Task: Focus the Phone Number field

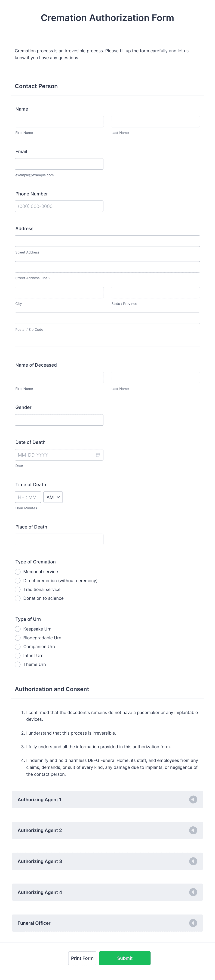Action: pyautogui.click(x=58, y=206)
